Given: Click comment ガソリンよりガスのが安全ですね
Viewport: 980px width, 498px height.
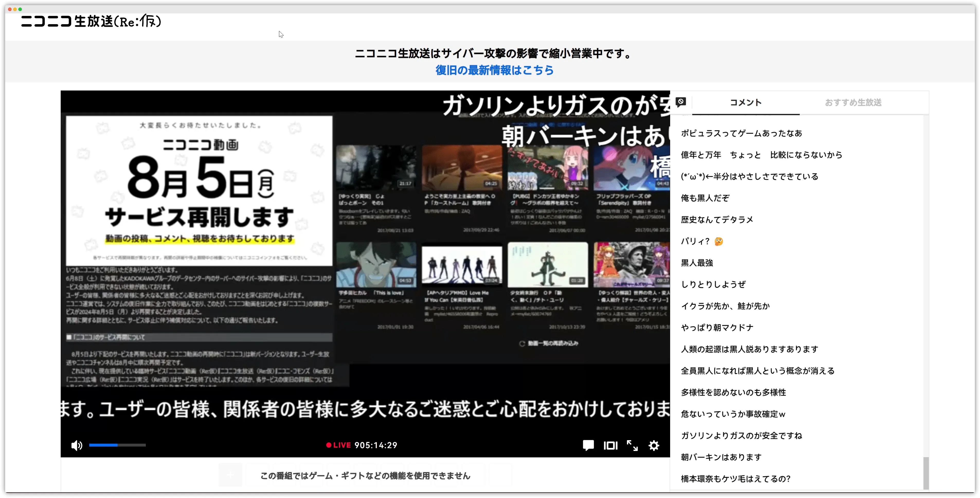Looking at the screenshot, I should (x=741, y=436).
